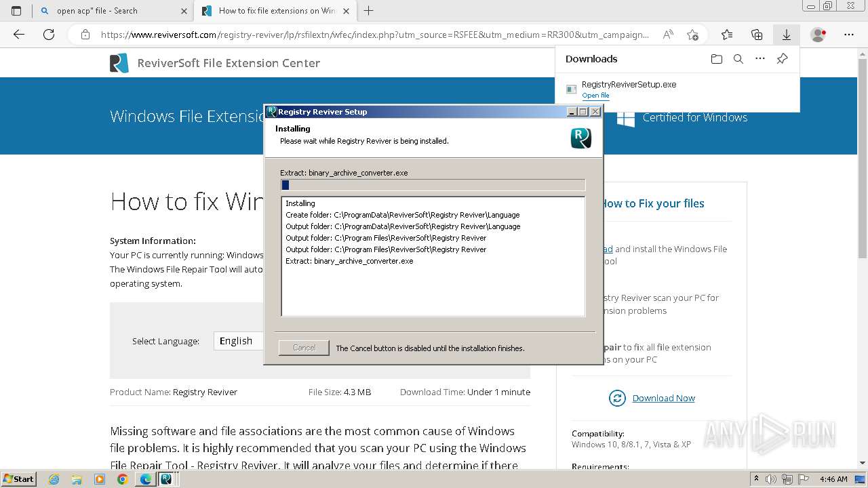
Task: Click the Download Now circular arrow icon
Action: coord(617,399)
